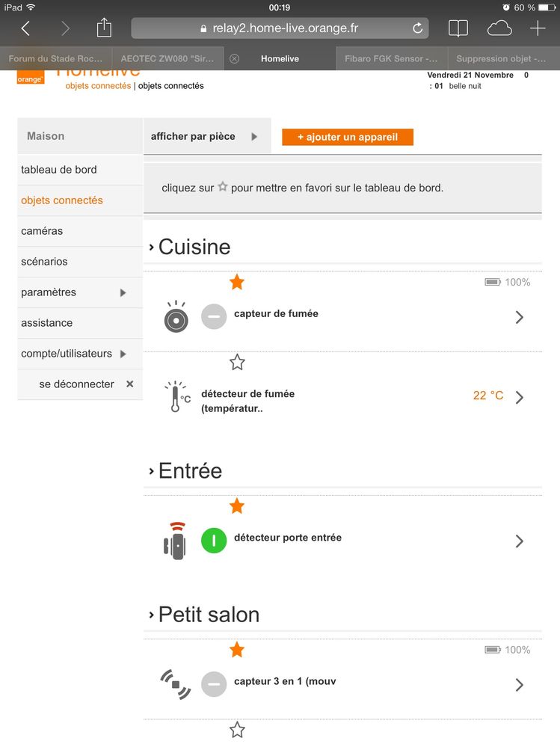Unfavorite the capteur de fumée star
The height and width of the screenshot is (747, 560).
[x=237, y=282]
